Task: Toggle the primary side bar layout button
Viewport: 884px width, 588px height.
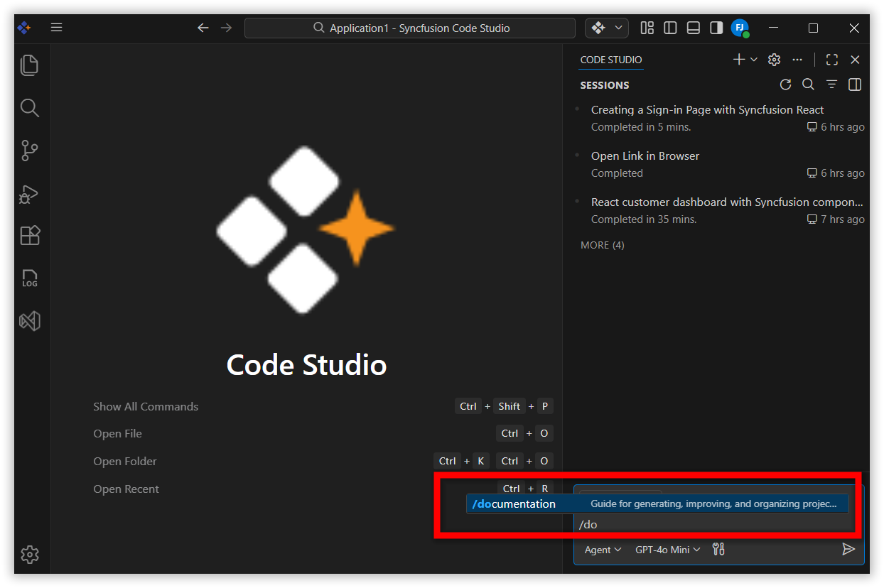Action: pos(670,28)
